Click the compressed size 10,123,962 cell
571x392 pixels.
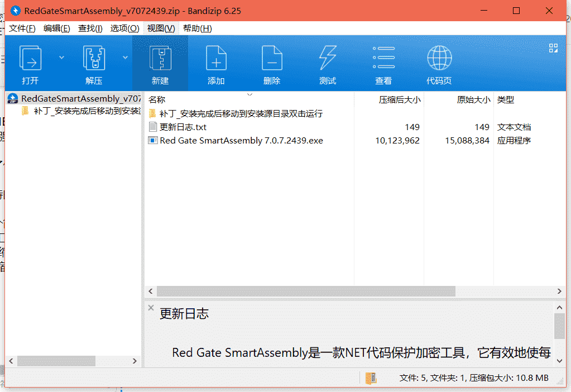(397, 141)
